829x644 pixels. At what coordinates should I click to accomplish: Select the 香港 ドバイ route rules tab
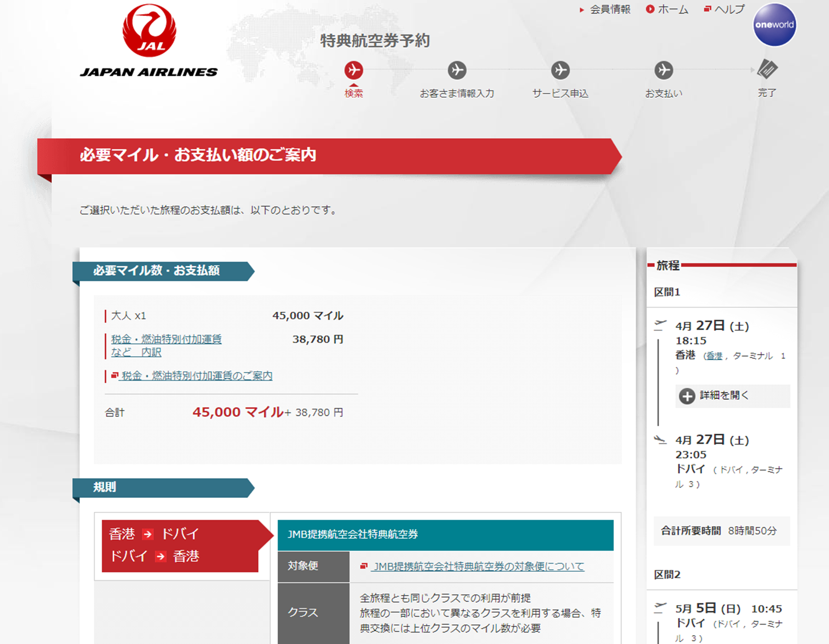coord(180,545)
